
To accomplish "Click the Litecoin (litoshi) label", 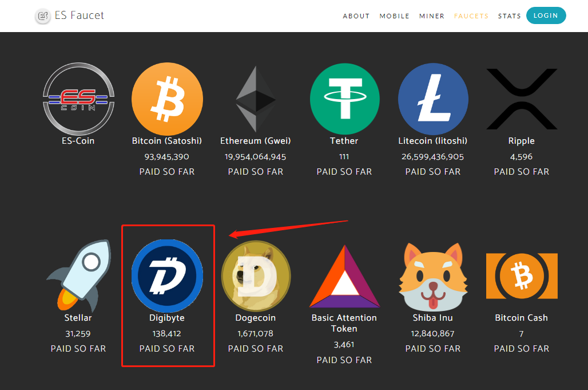I will point(433,141).
